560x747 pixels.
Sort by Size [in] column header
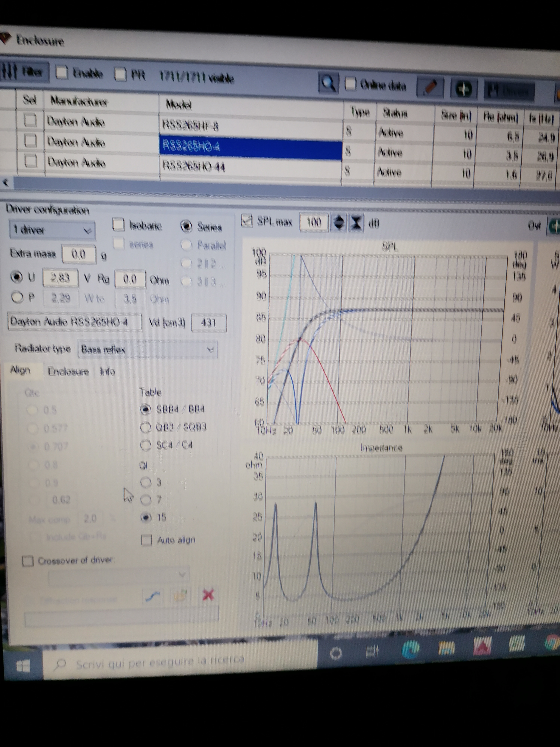click(456, 116)
